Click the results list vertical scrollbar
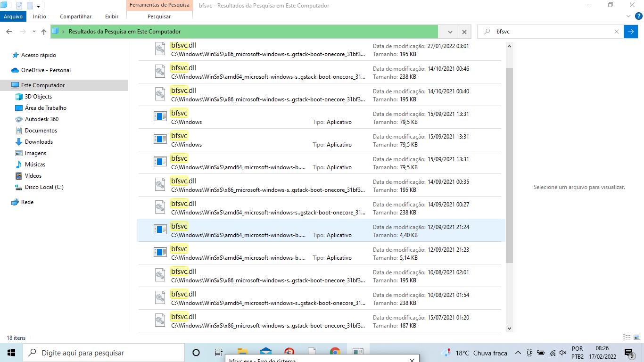This screenshot has width=644, height=362. pos(509,165)
